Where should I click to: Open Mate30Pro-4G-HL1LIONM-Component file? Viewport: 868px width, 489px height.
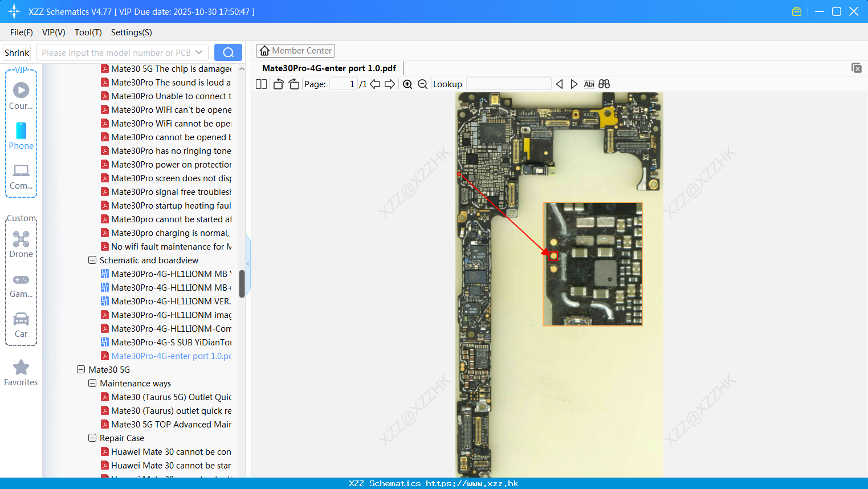tap(166, 329)
